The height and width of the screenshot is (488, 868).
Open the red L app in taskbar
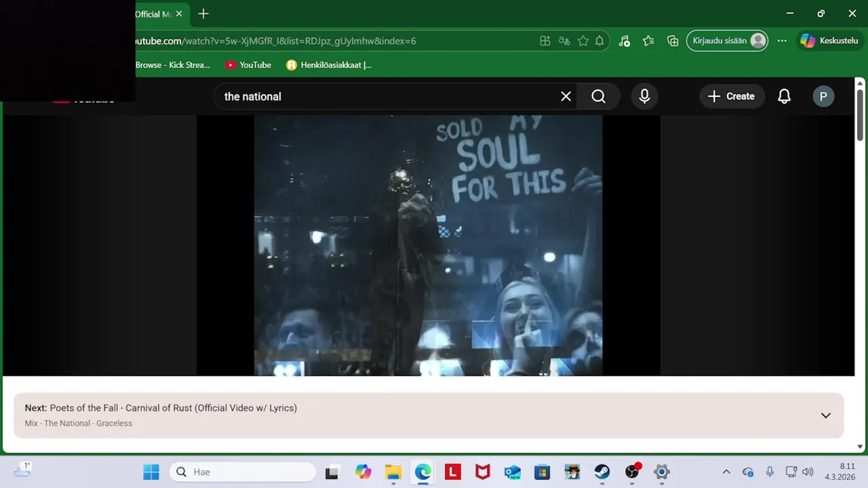tap(453, 472)
